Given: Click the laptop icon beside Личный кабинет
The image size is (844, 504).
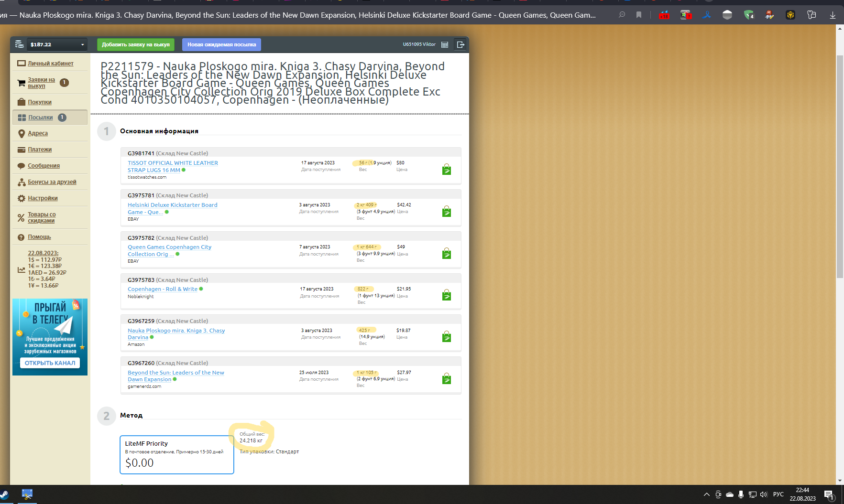Looking at the screenshot, I should pyautogui.click(x=21, y=63).
